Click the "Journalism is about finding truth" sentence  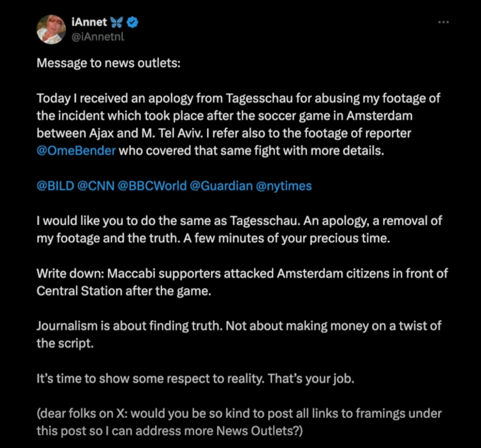coord(130,326)
